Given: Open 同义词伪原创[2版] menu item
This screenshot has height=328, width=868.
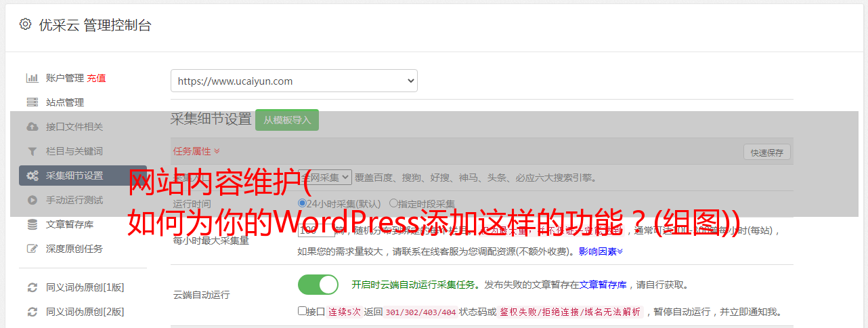Looking at the screenshot, I should point(85,312).
